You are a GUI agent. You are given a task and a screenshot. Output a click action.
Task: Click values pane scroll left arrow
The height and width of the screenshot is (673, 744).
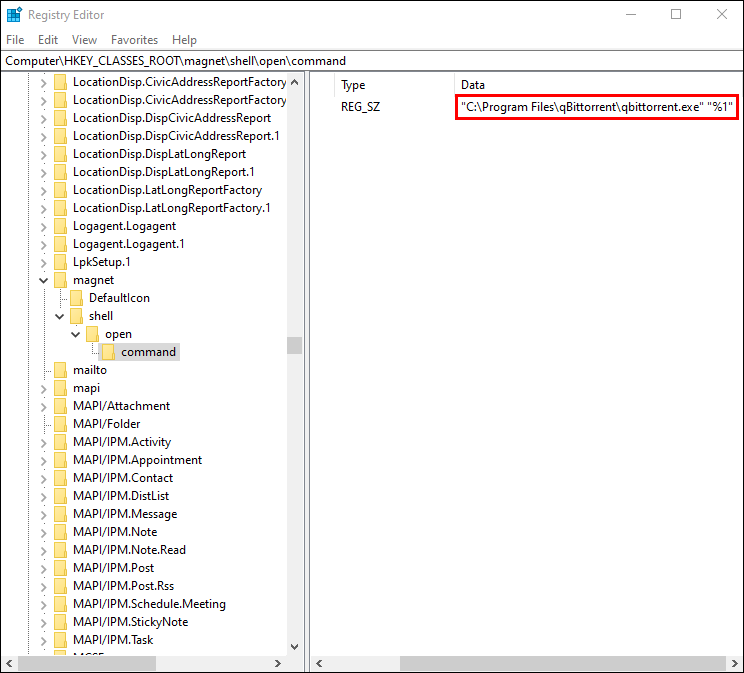click(x=319, y=664)
